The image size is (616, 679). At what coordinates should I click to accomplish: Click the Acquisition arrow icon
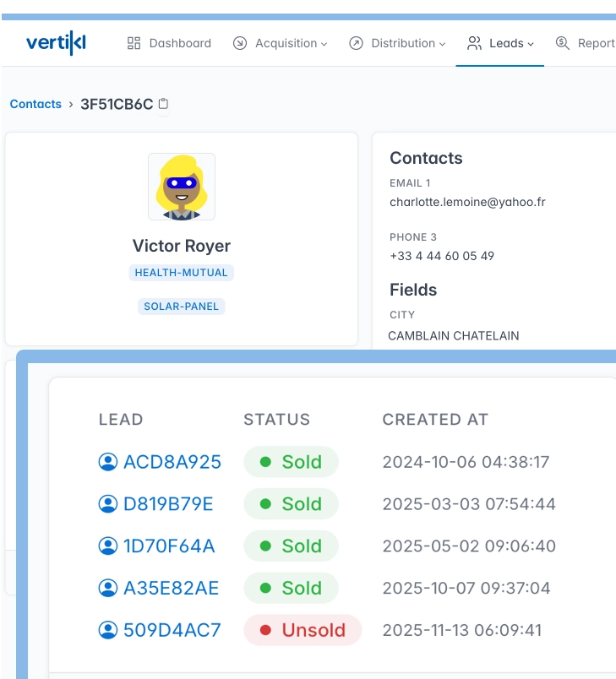(240, 43)
